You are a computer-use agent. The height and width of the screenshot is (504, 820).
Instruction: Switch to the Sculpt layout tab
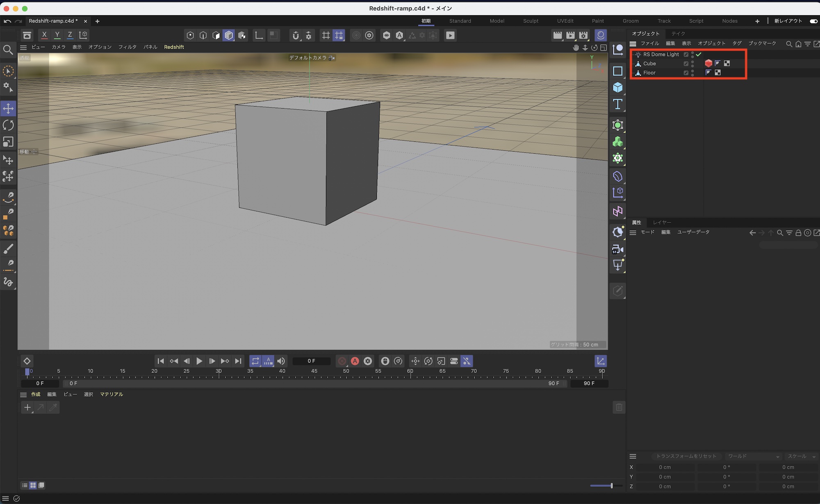[x=531, y=21]
